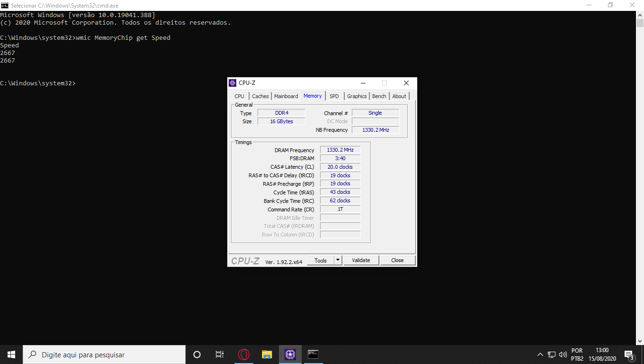Expand the Tools dropdown arrow
Image resolution: width=644 pixels, height=364 pixels.
click(x=338, y=260)
